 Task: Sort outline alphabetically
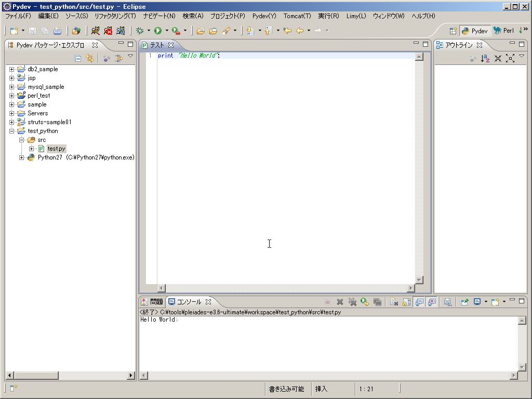pyautogui.click(x=485, y=58)
